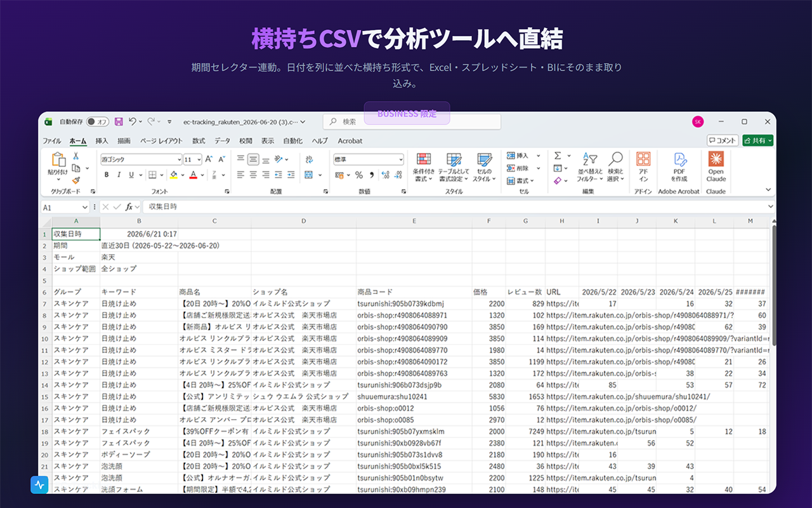Viewport: 812px width, 508px height.
Task: Collapse the ribbon with chevron
Action: click(768, 189)
